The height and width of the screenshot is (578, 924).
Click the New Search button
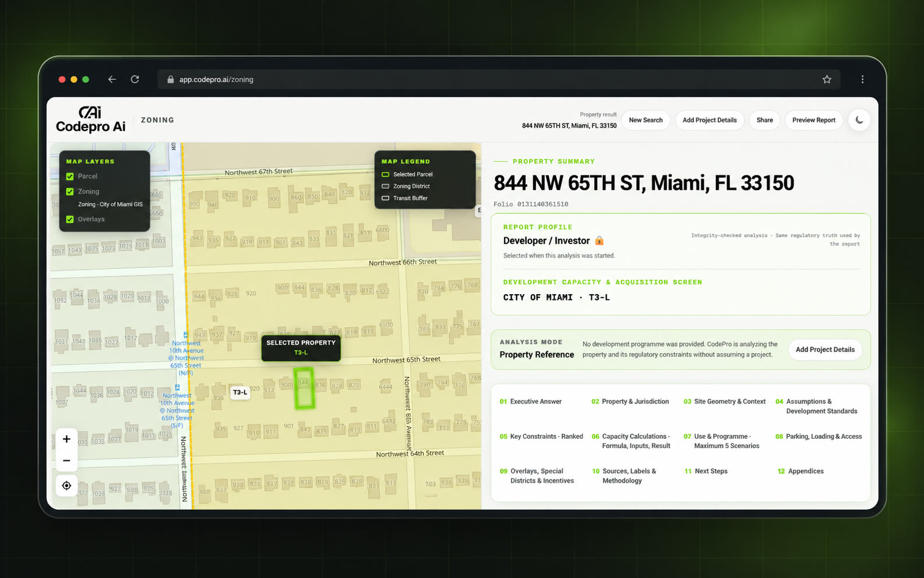[x=646, y=120]
